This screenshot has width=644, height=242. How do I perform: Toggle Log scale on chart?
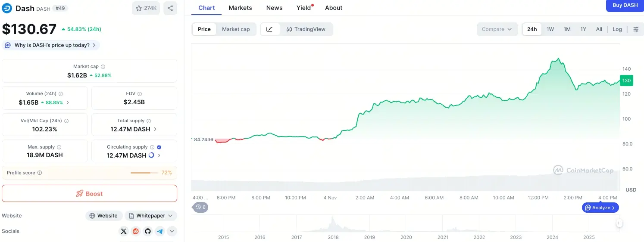(x=617, y=29)
